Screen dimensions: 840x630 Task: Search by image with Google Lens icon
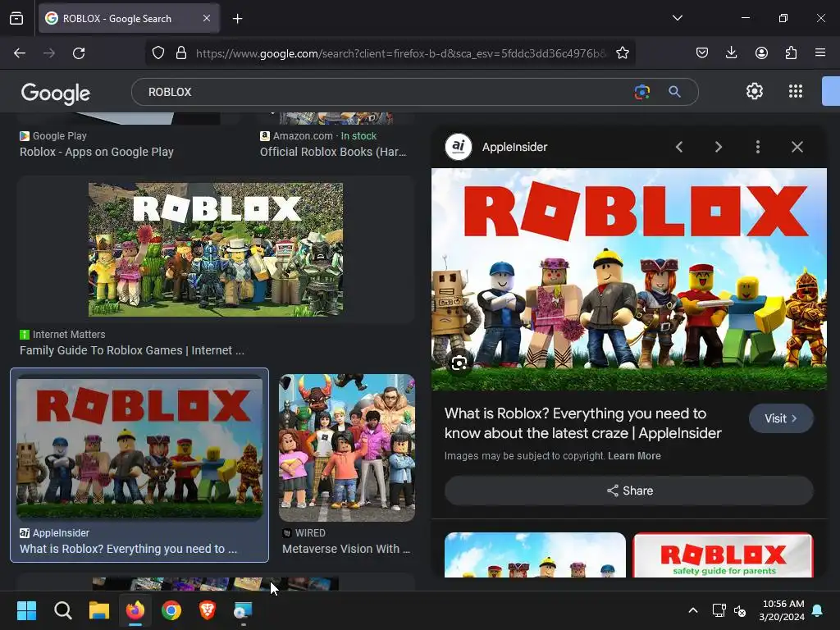click(x=641, y=92)
